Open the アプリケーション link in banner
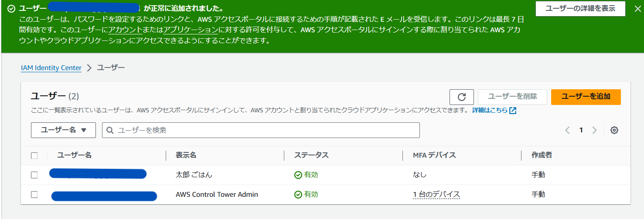The width and height of the screenshot is (644, 219). tap(191, 30)
